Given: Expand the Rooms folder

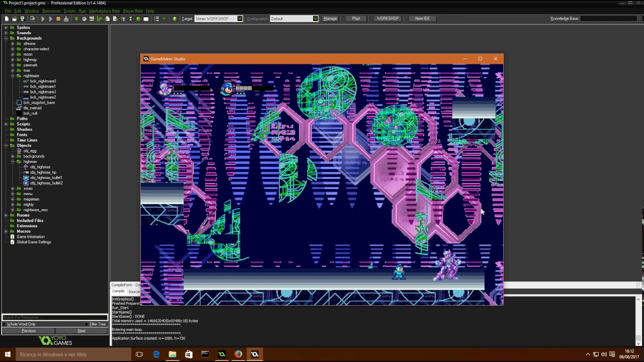Looking at the screenshot, I should click(6, 215).
